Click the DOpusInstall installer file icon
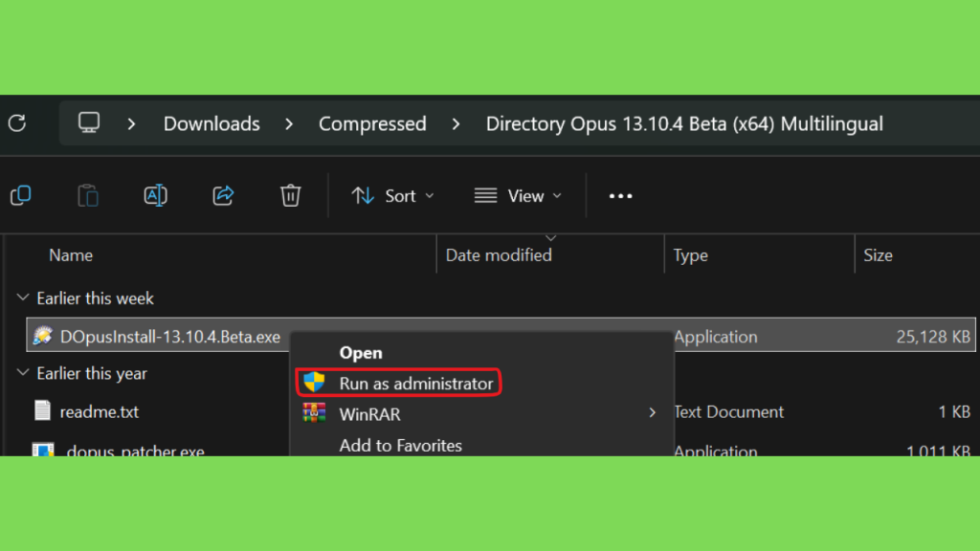The image size is (980, 551). [42, 336]
